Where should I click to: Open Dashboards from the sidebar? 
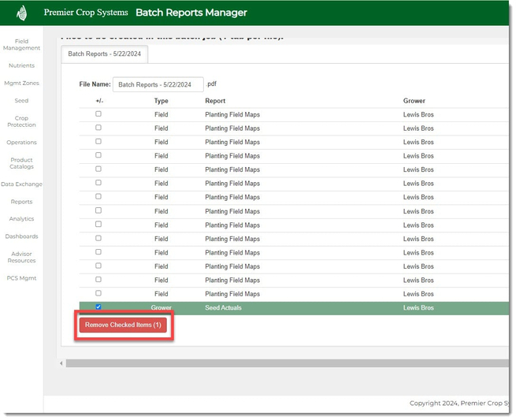(22, 236)
